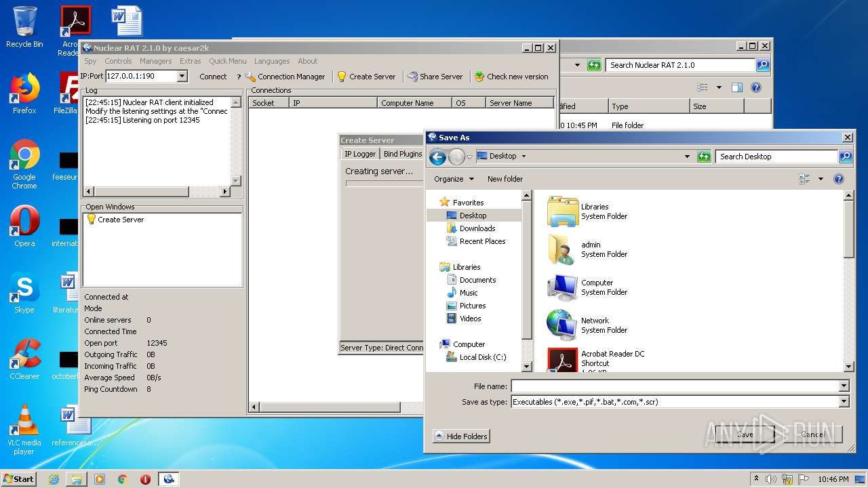Click the Server Name column header
Viewport: 868px width, 488px height.
pos(519,103)
